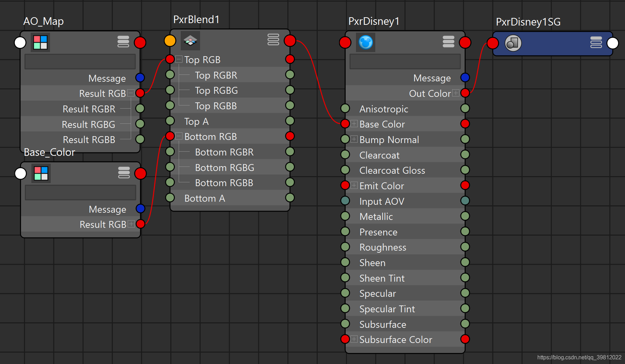Click Top A input port
The width and height of the screenshot is (625, 364).
[170, 121]
